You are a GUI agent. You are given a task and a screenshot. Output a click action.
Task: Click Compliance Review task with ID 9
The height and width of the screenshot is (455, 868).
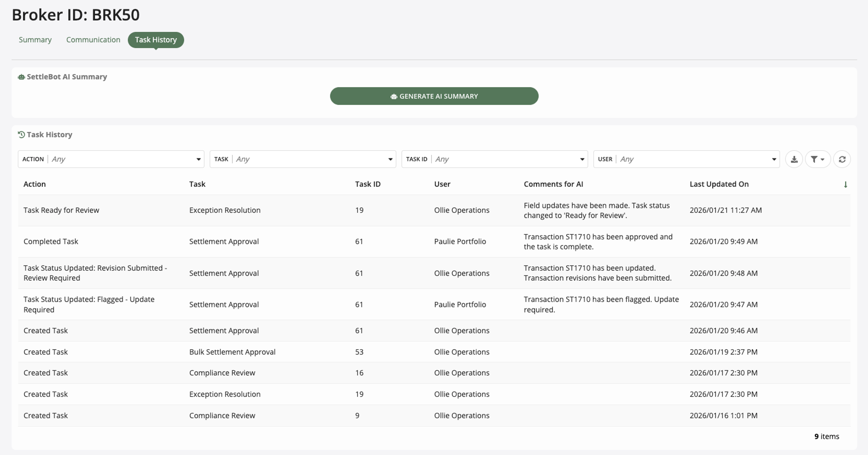pos(222,416)
